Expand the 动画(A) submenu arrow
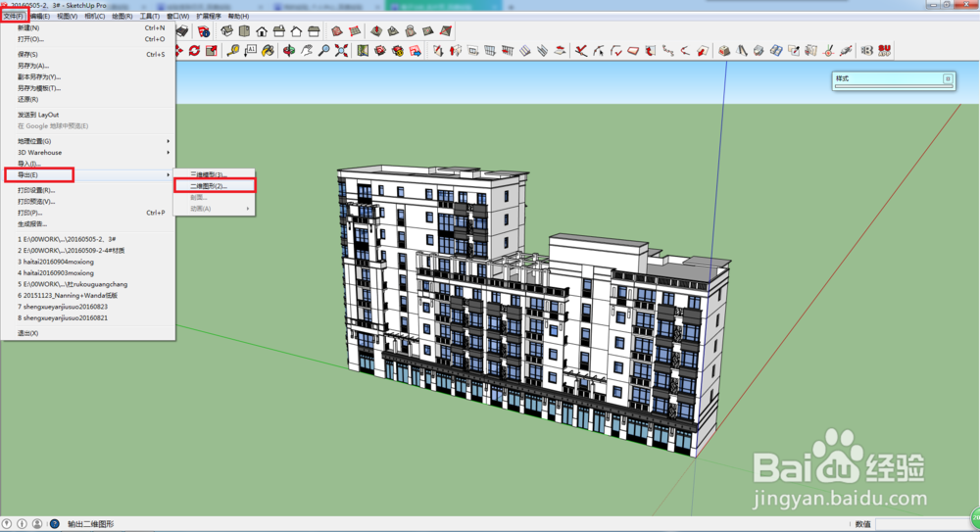 click(x=248, y=209)
